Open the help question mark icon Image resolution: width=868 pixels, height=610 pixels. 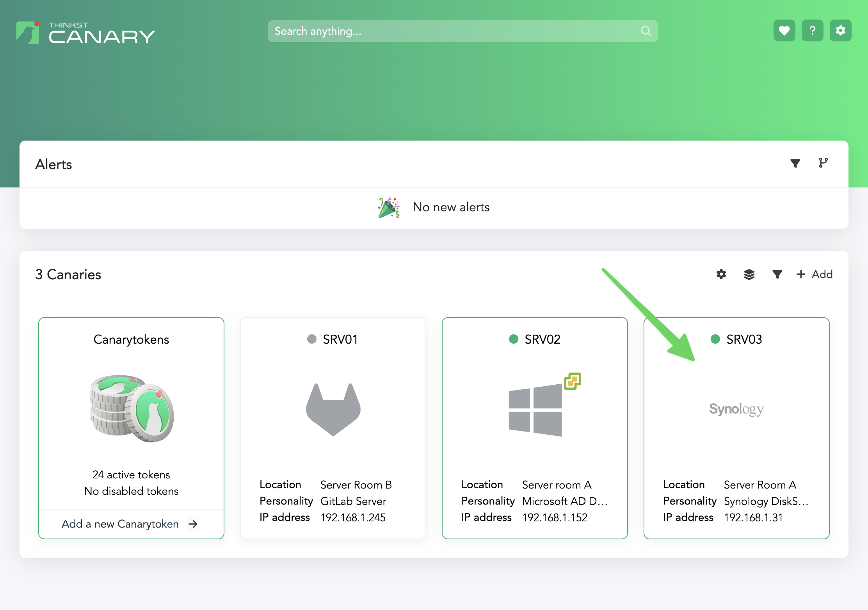[x=812, y=30]
